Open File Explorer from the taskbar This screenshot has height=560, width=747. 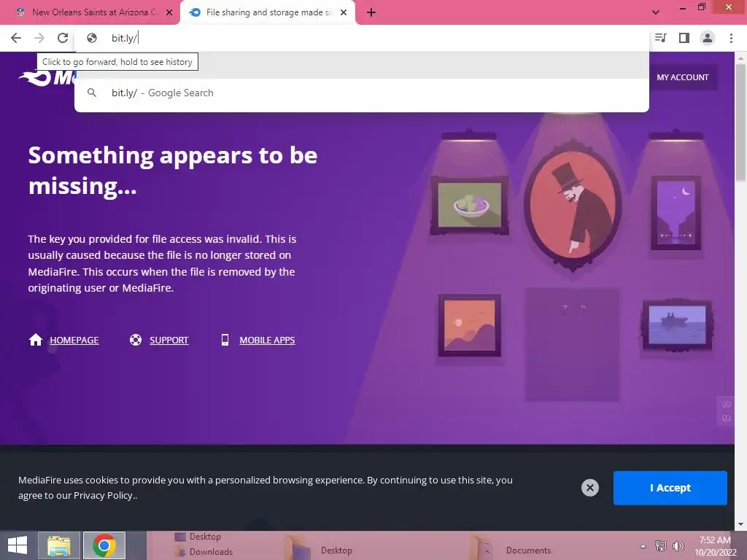coord(58,545)
